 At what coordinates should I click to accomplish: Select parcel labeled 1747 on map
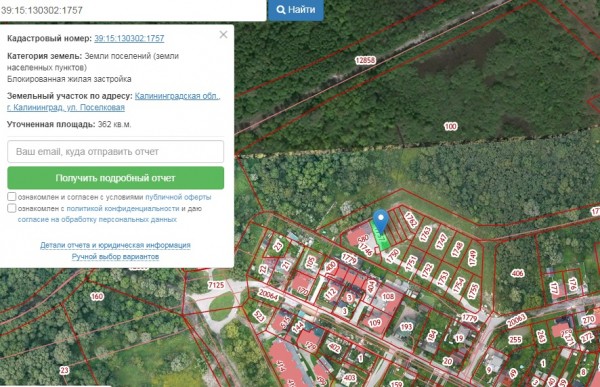click(441, 241)
